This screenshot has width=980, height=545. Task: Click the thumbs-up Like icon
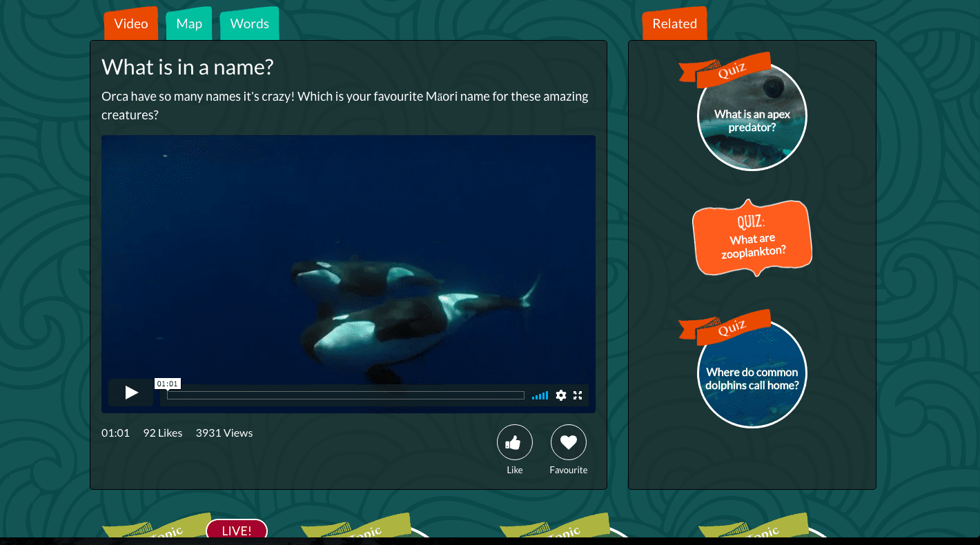pos(515,442)
